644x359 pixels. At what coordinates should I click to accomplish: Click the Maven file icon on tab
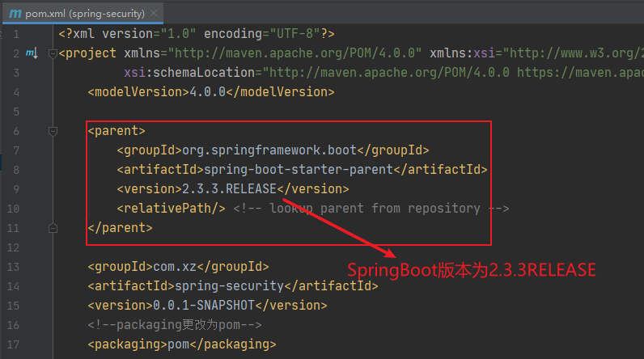(x=15, y=14)
